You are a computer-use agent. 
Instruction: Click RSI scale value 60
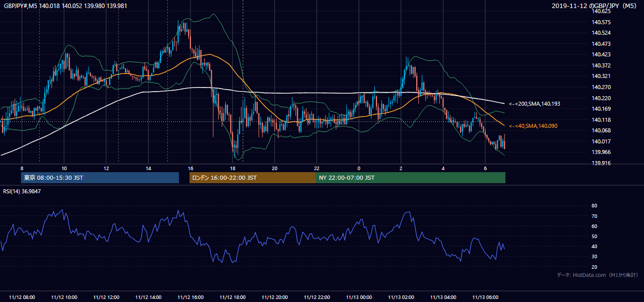[x=595, y=226]
